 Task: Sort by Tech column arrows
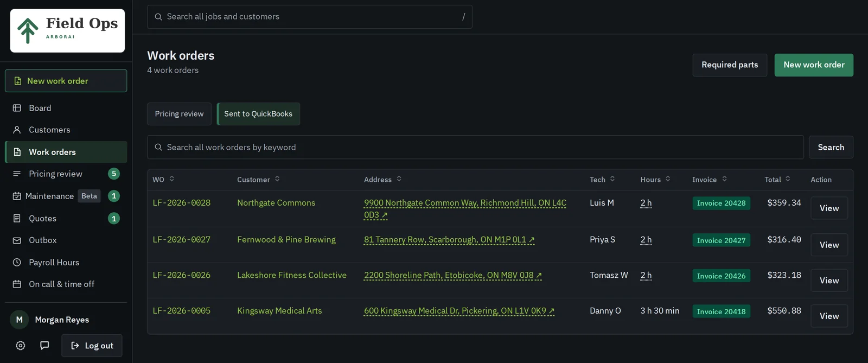pyautogui.click(x=612, y=179)
